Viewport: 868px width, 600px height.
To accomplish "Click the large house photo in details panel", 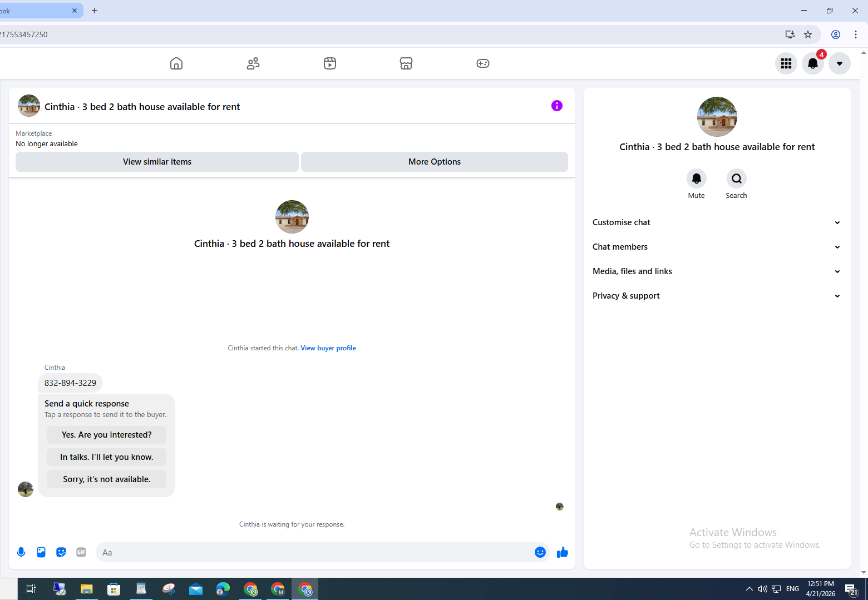I will coord(717,117).
